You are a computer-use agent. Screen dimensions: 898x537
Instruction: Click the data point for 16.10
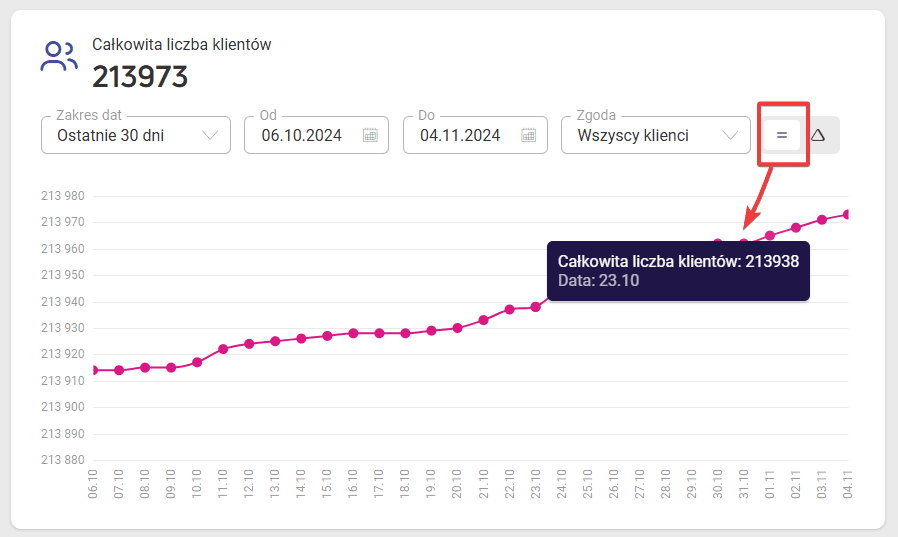click(x=353, y=333)
